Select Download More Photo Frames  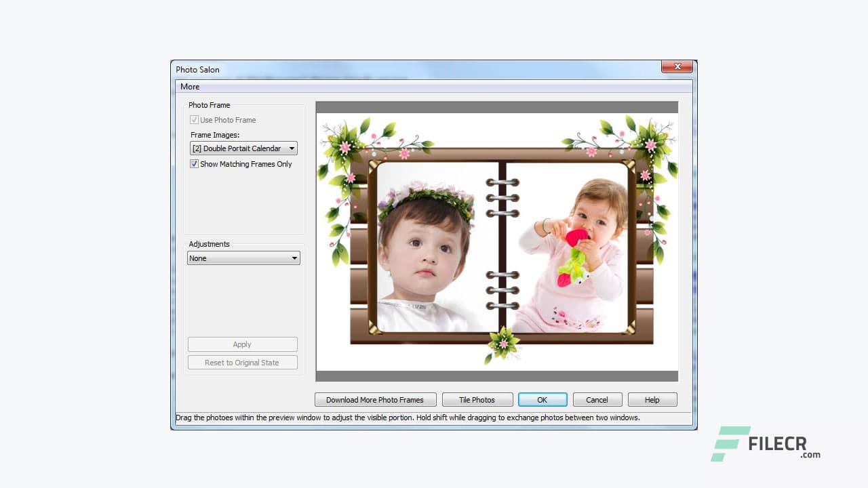click(x=375, y=399)
